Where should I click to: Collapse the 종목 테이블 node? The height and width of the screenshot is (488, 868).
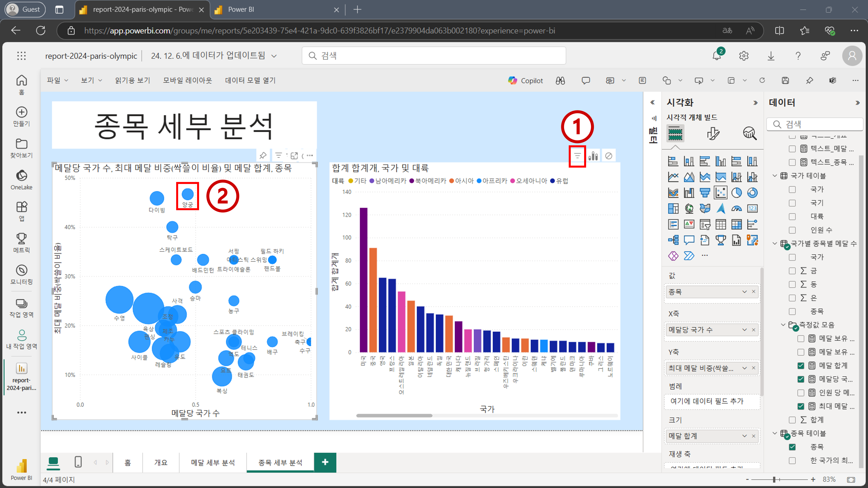coord(775,433)
